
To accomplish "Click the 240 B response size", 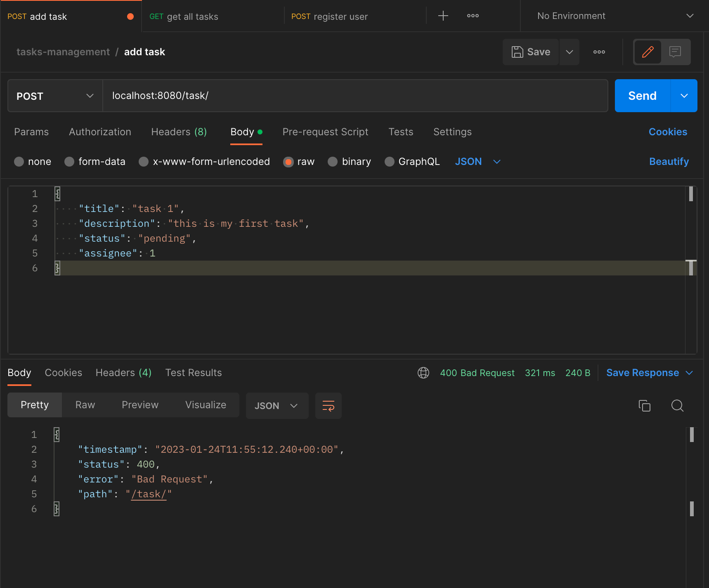I will point(578,373).
